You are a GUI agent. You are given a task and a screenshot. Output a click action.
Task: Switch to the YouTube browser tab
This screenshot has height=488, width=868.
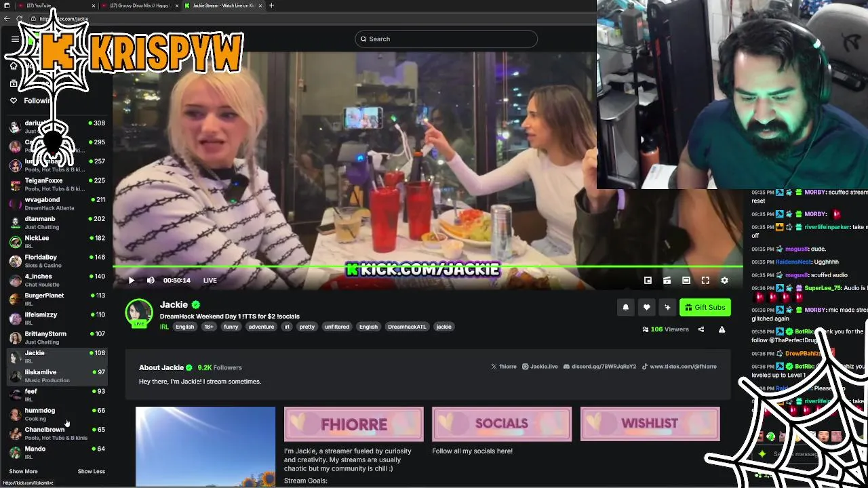pos(57,5)
